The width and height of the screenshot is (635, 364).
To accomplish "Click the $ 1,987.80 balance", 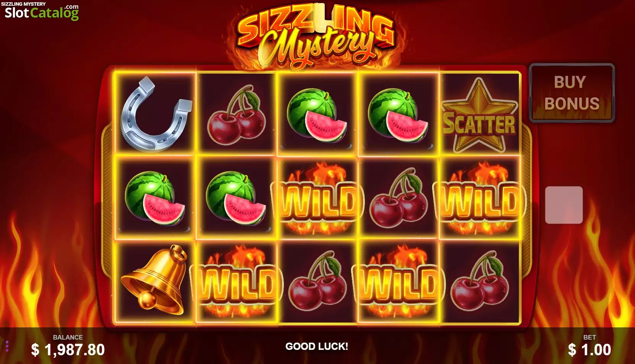I will (x=68, y=350).
